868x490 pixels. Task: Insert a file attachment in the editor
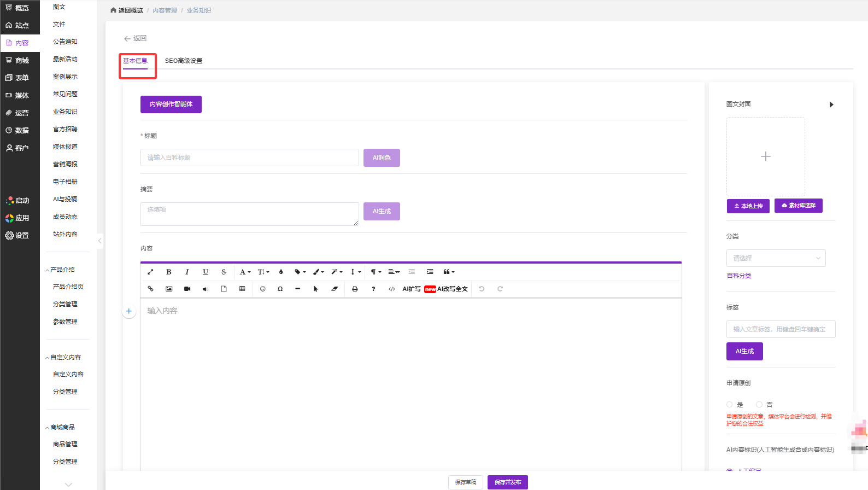click(224, 289)
